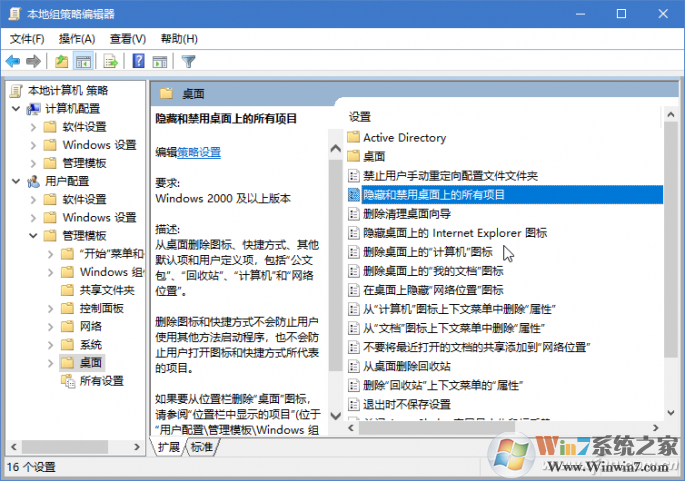Expand the 系统 tree node
The height and width of the screenshot is (481, 685).
pyautogui.click(x=51, y=345)
